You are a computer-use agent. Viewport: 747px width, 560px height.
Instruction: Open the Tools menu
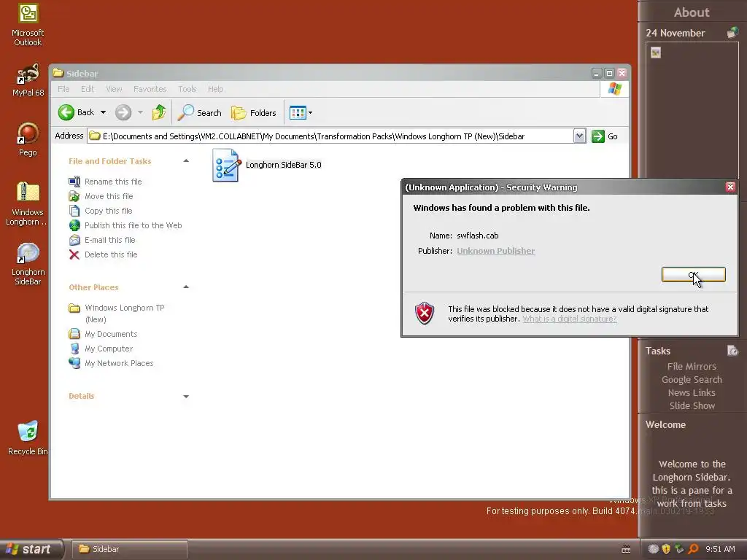pos(187,89)
